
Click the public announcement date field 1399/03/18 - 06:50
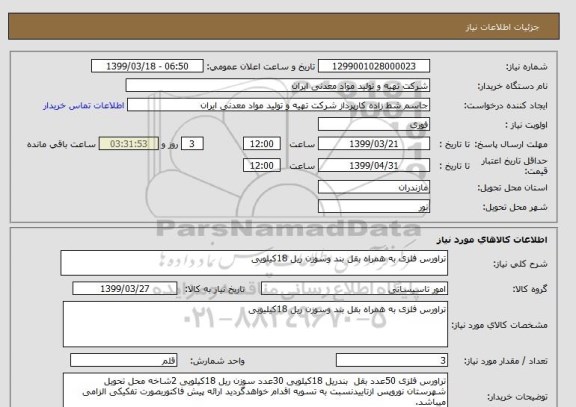pyautogui.click(x=147, y=66)
